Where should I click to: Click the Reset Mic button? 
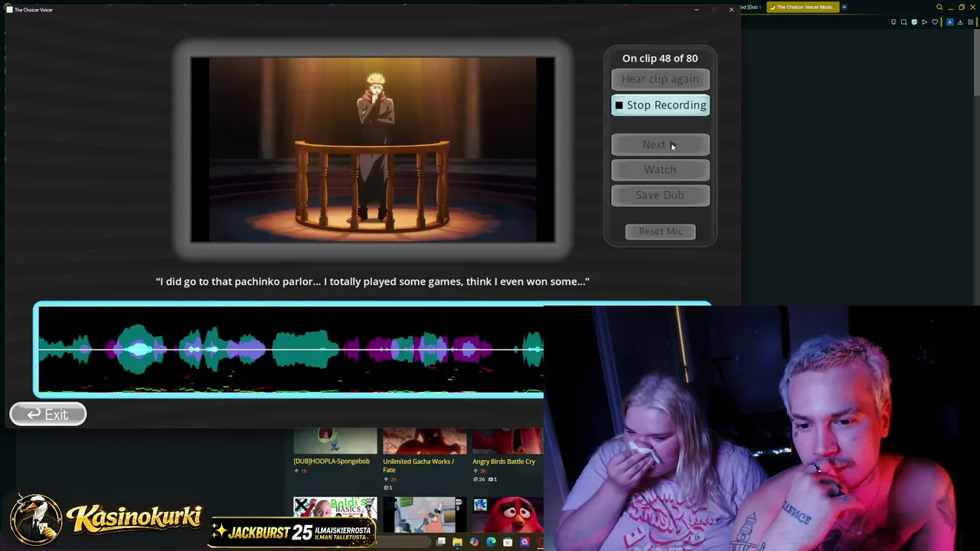pos(660,231)
